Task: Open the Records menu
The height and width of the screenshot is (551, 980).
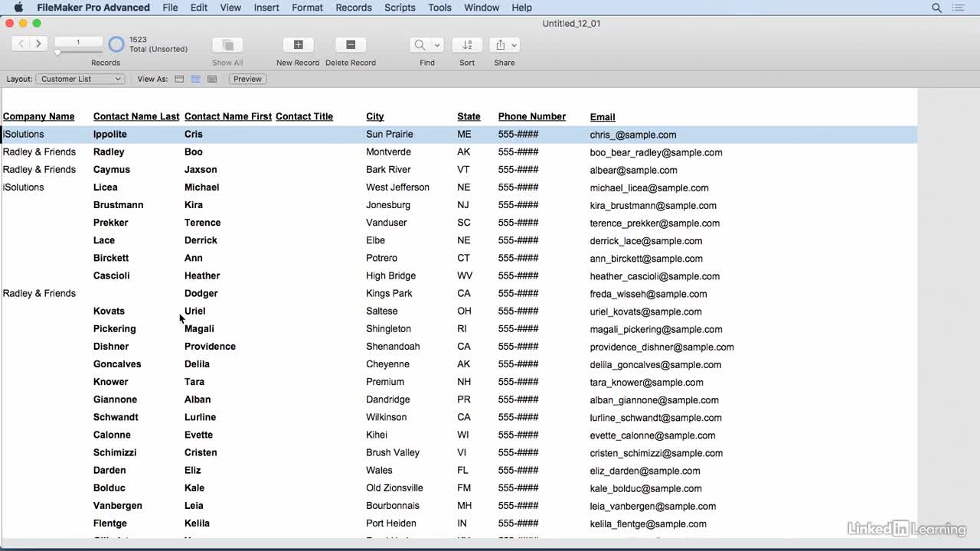Action: [354, 8]
